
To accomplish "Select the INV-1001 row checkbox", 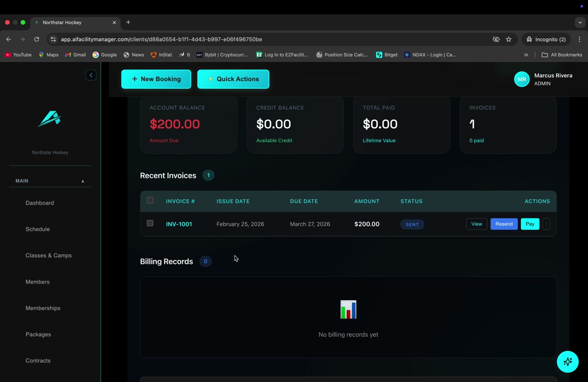I will click(150, 223).
